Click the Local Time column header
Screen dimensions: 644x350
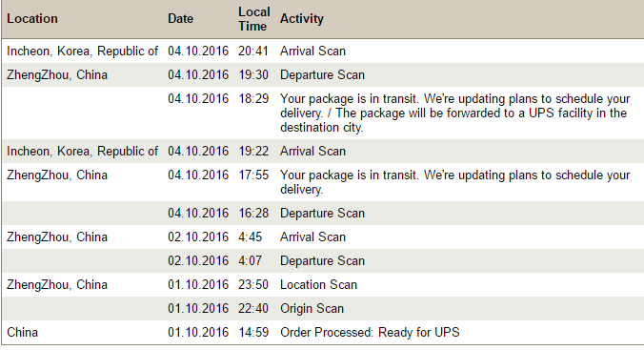coord(253,19)
